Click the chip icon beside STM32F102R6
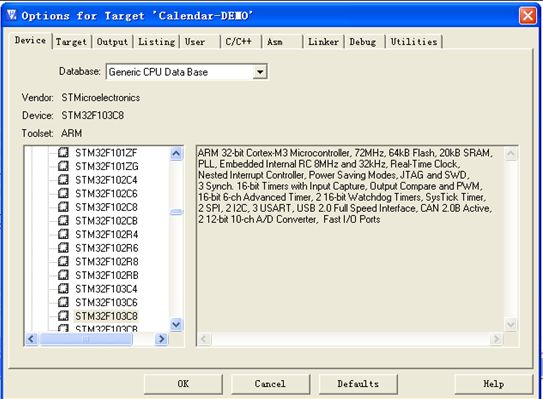Image resolution: width=543 pixels, height=399 pixels. click(x=63, y=247)
